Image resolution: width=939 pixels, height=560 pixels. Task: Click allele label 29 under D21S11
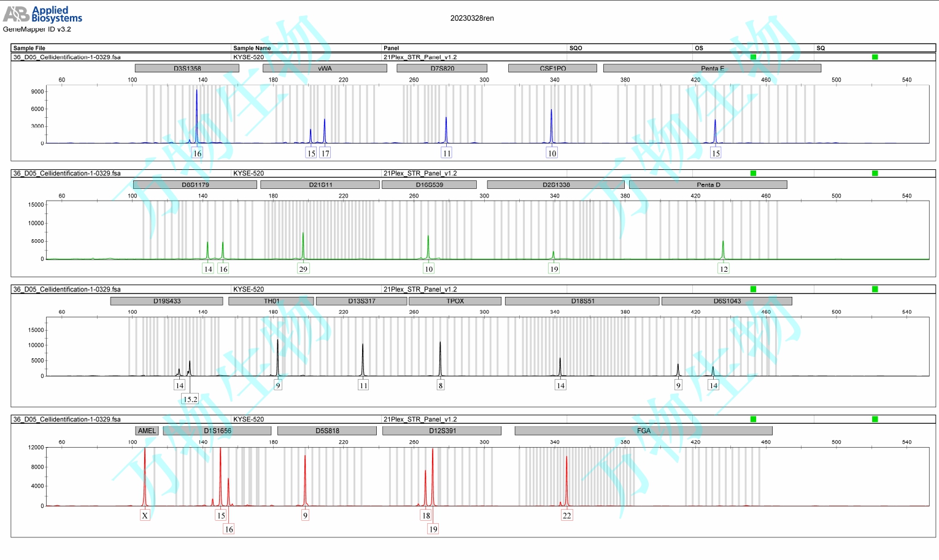tap(303, 269)
